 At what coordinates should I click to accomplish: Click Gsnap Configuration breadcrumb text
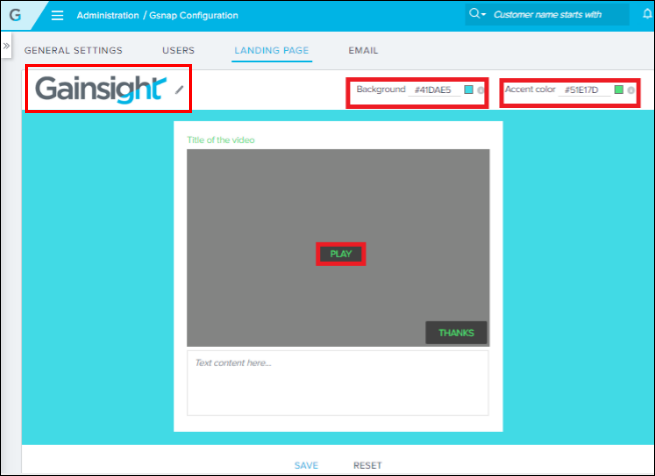coord(194,15)
